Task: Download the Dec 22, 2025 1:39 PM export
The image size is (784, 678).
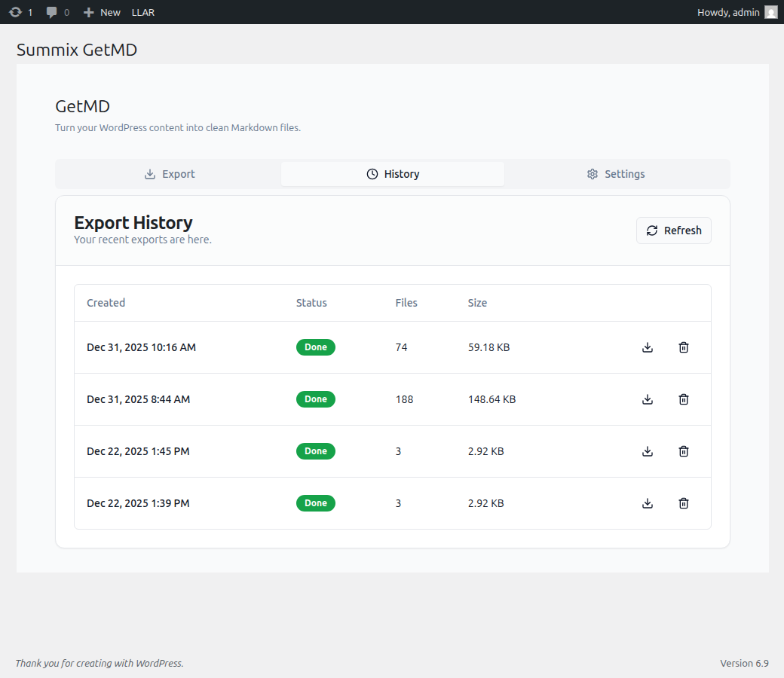Action: 648,503
